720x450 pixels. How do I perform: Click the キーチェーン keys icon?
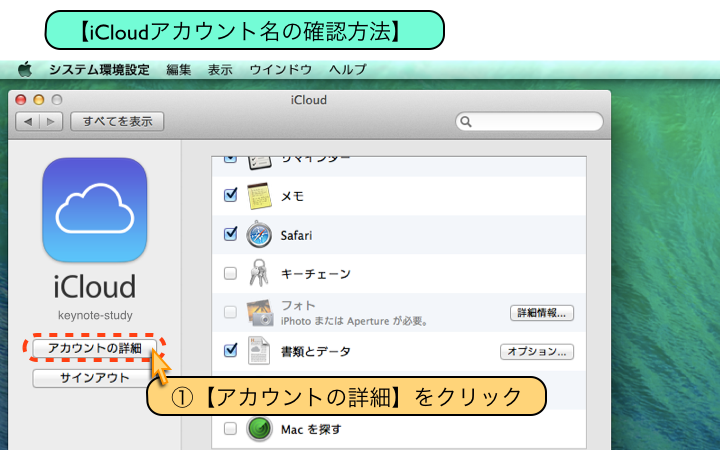[259, 273]
